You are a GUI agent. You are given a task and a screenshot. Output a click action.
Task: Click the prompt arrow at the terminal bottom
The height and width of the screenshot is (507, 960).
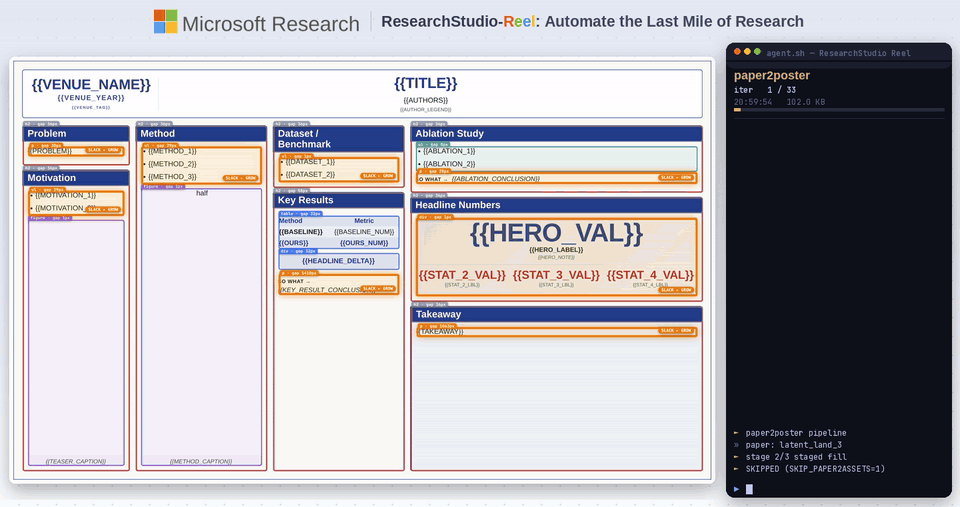coord(737,489)
